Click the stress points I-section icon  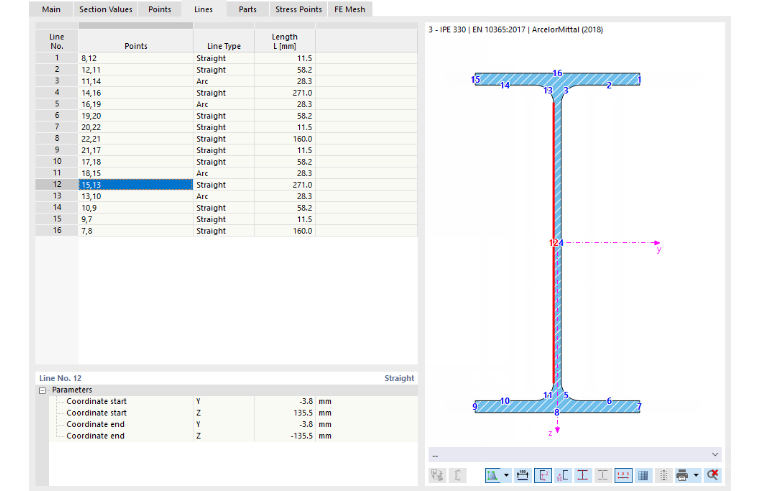(583, 475)
